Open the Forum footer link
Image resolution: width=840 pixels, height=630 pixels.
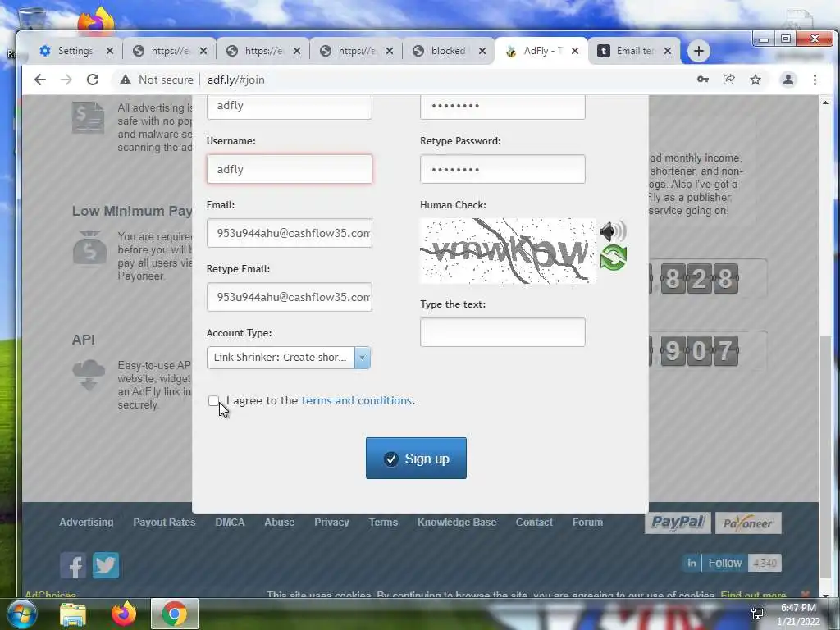click(587, 523)
